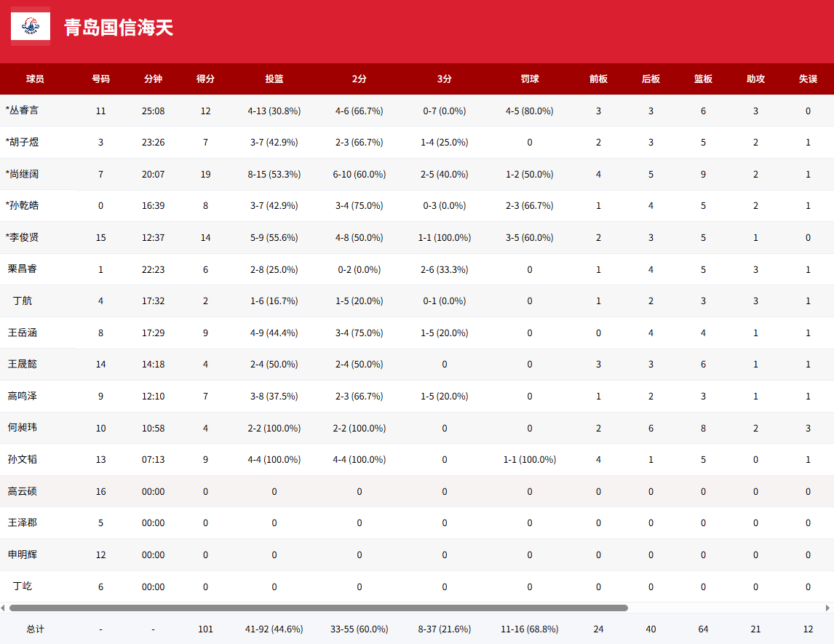Click the 前板 column header
Image resolution: width=834 pixels, height=644 pixels.
pyautogui.click(x=598, y=79)
